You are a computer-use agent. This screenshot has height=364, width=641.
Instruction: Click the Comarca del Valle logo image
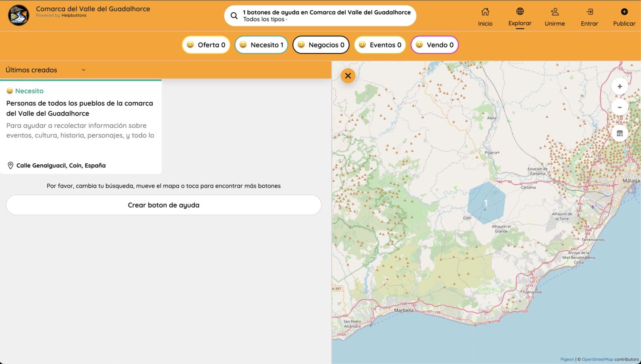pos(18,15)
